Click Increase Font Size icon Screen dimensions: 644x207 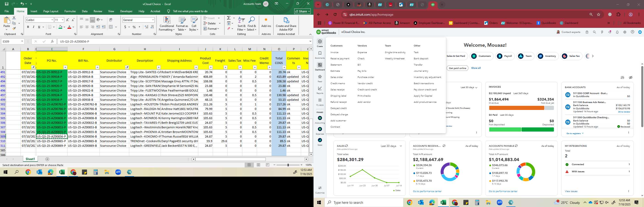tap(67, 20)
